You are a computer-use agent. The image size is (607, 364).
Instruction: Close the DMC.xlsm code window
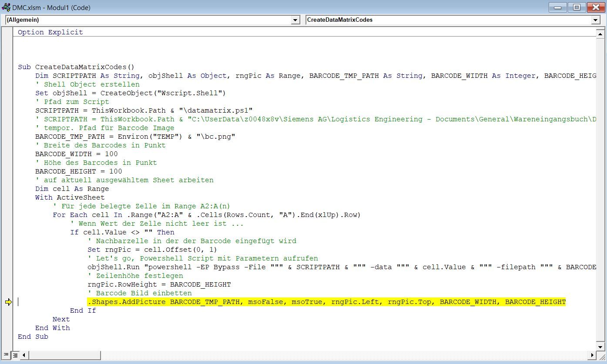596,7
